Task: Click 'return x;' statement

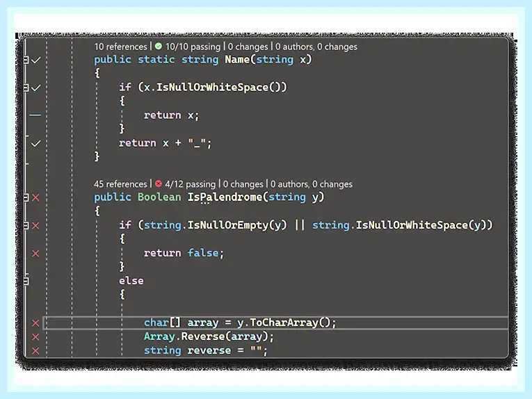Action: [x=171, y=115]
